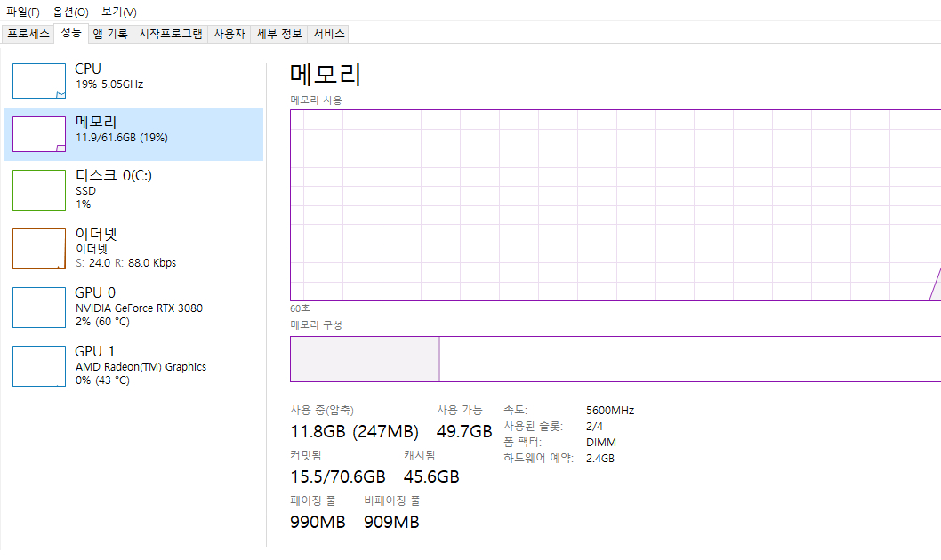This screenshot has width=941, height=560.
Task: Open the 시작프로그램 tab
Action: click(x=169, y=32)
